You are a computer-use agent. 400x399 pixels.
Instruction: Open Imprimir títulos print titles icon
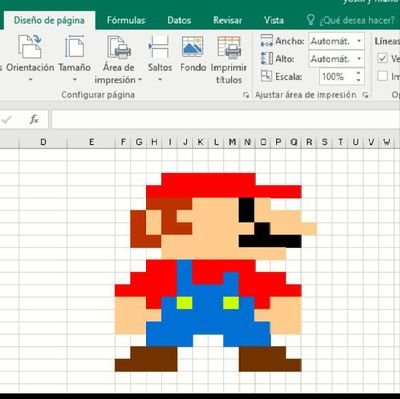point(229,47)
